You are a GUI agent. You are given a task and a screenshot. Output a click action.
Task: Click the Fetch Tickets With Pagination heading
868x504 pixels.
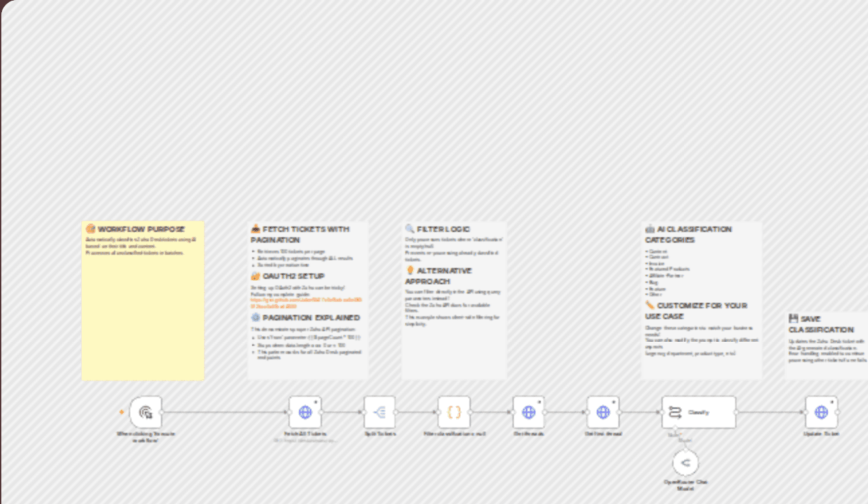tap(301, 234)
